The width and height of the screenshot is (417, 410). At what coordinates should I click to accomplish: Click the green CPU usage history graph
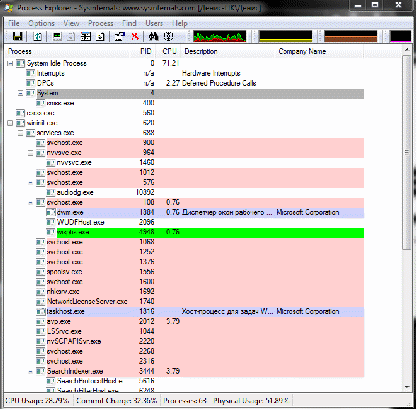[x=220, y=36]
